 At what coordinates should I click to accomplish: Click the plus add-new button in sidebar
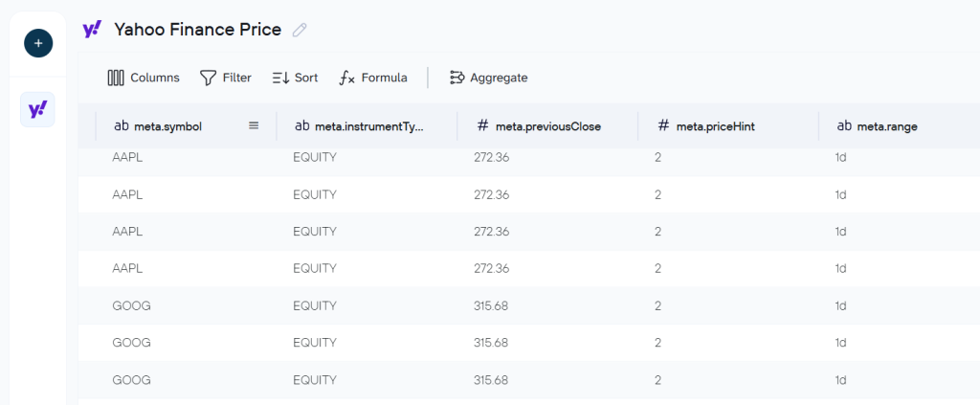click(38, 43)
